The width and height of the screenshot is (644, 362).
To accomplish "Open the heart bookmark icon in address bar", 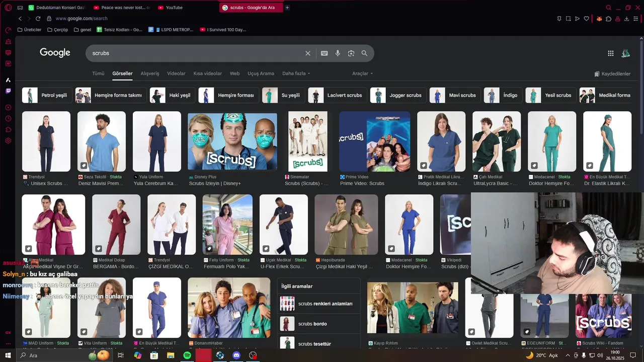I will [x=586, y=19].
